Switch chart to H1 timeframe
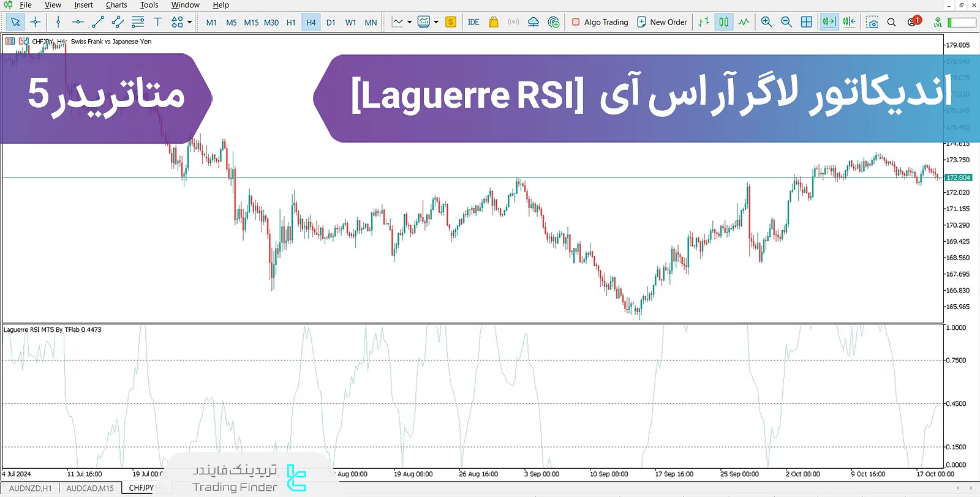Image resolution: width=980 pixels, height=497 pixels. (x=291, y=23)
